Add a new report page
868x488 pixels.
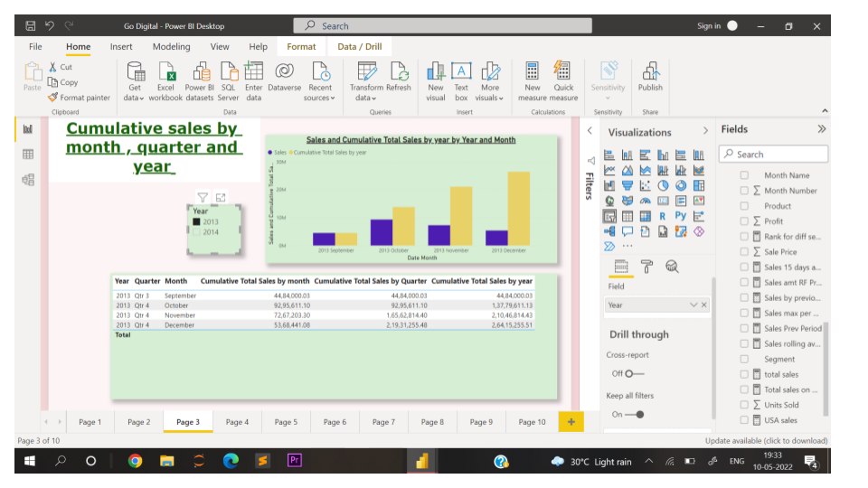tap(571, 422)
